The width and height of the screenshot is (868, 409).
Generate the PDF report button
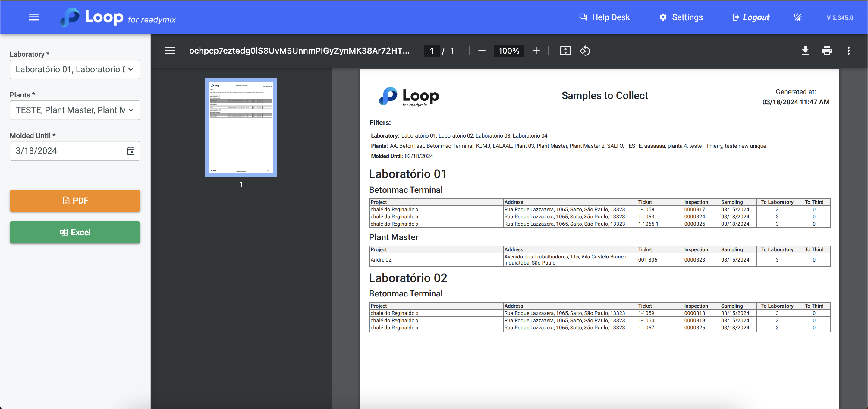pyautogui.click(x=75, y=201)
